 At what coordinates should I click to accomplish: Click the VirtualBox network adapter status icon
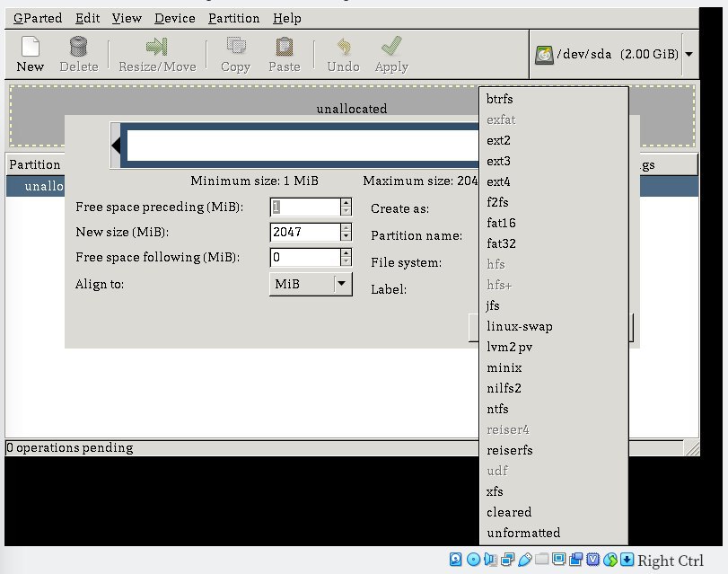click(x=507, y=559)
